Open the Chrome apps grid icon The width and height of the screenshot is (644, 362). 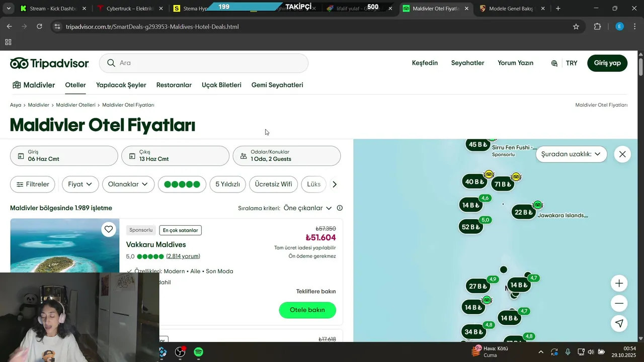click(8, 43)
